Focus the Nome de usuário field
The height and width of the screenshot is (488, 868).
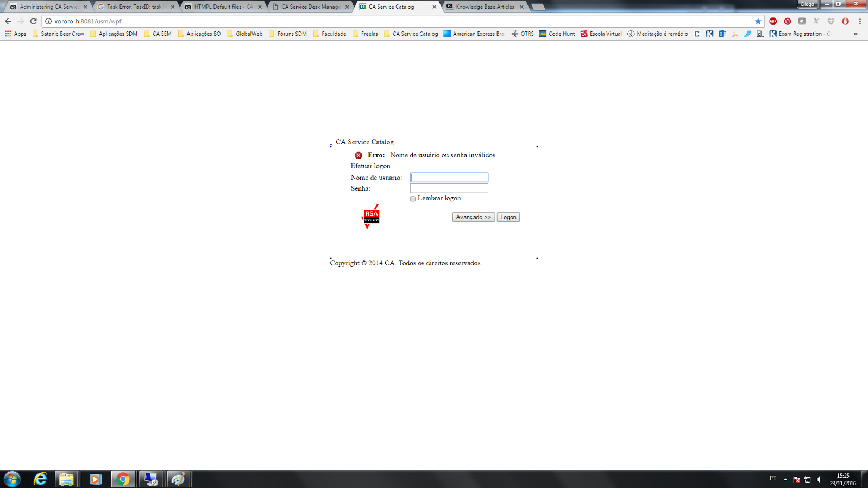449,178
